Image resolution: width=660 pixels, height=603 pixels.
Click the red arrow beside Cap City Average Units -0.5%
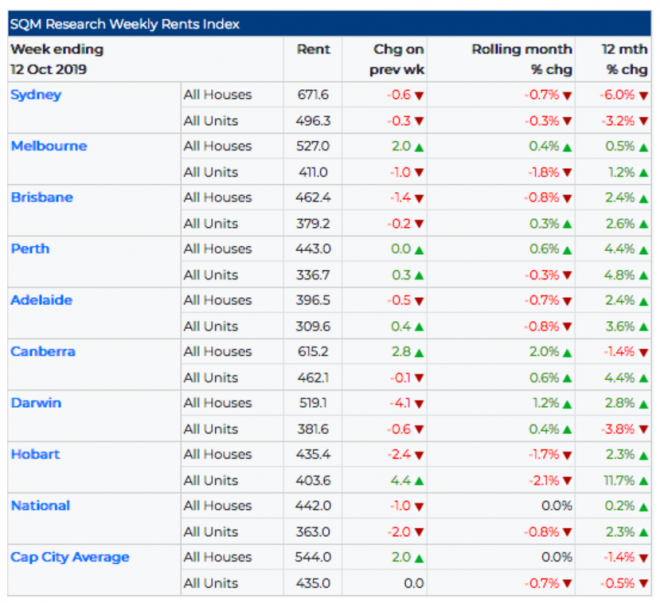(x=643, y=584)
